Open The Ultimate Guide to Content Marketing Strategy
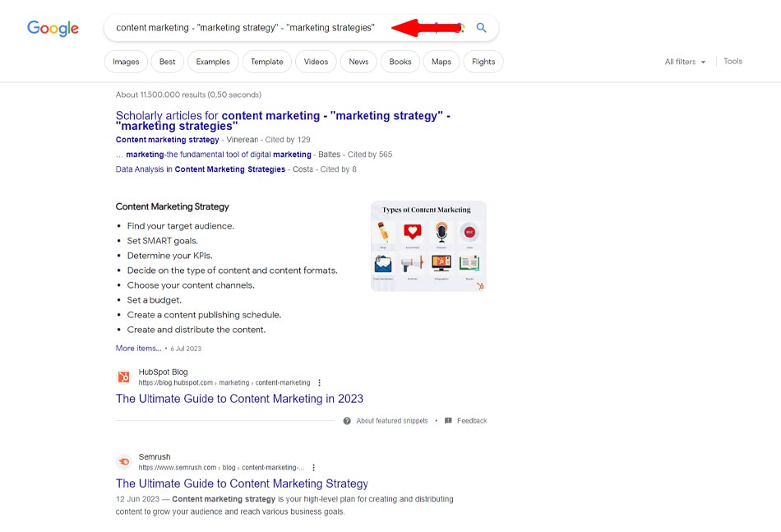The image size is (781, 532). point(242,483)
